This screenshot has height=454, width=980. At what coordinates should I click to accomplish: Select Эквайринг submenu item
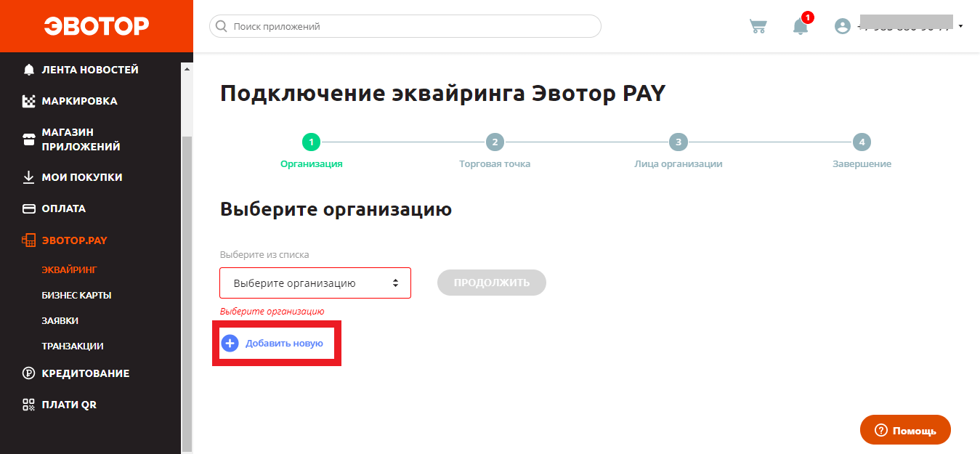(69, 270)
